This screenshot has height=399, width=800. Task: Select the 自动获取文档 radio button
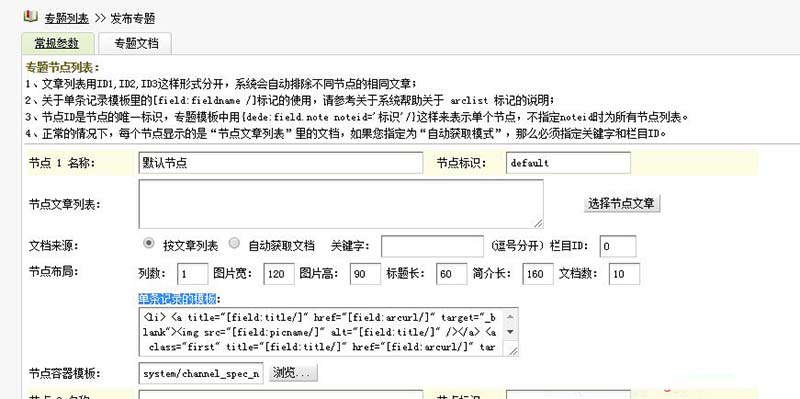[x=234, y=243]
